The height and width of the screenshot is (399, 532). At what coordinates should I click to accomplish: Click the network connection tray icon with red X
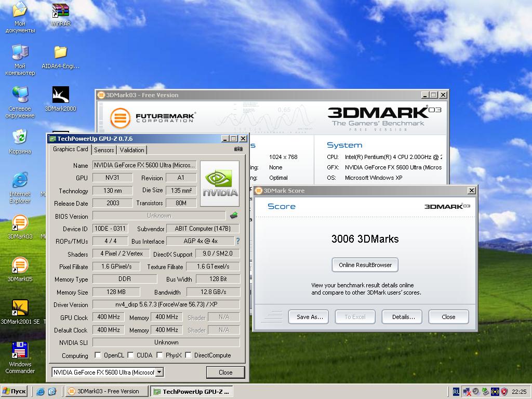coord(467,392)
